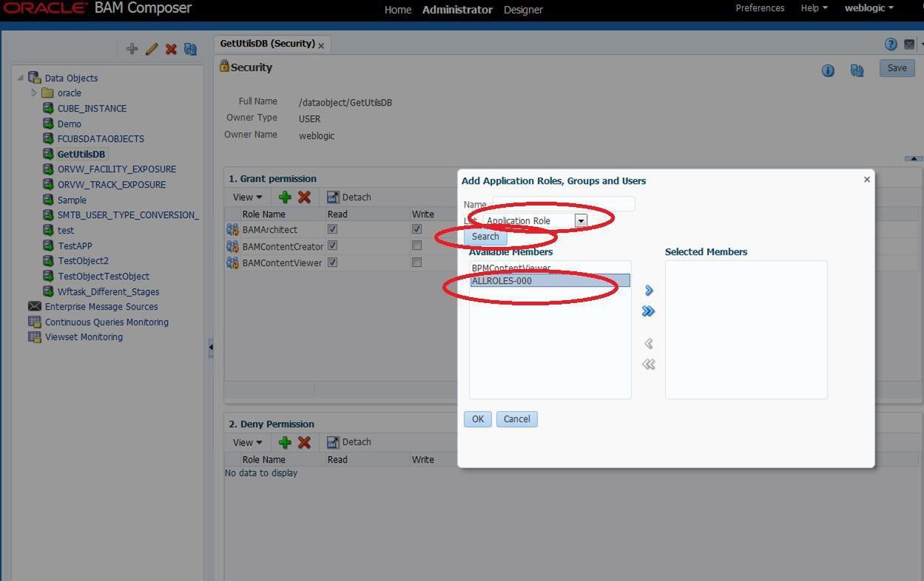Detach the Deny Permission table
This screenshot has width=924, height=581.
tap(348, 442)
